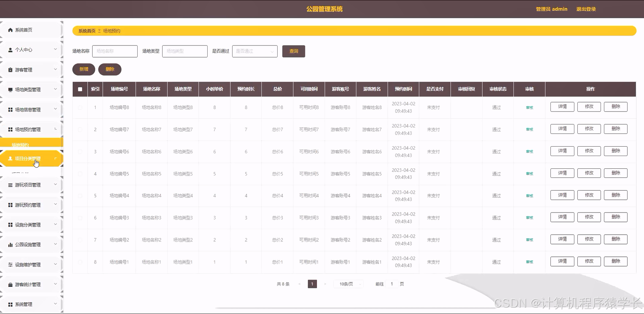The height and width of the screenshot is (314, 644).
Task: Click the bar chart icon beside 公园设施管理
Action: coord(10,245)
